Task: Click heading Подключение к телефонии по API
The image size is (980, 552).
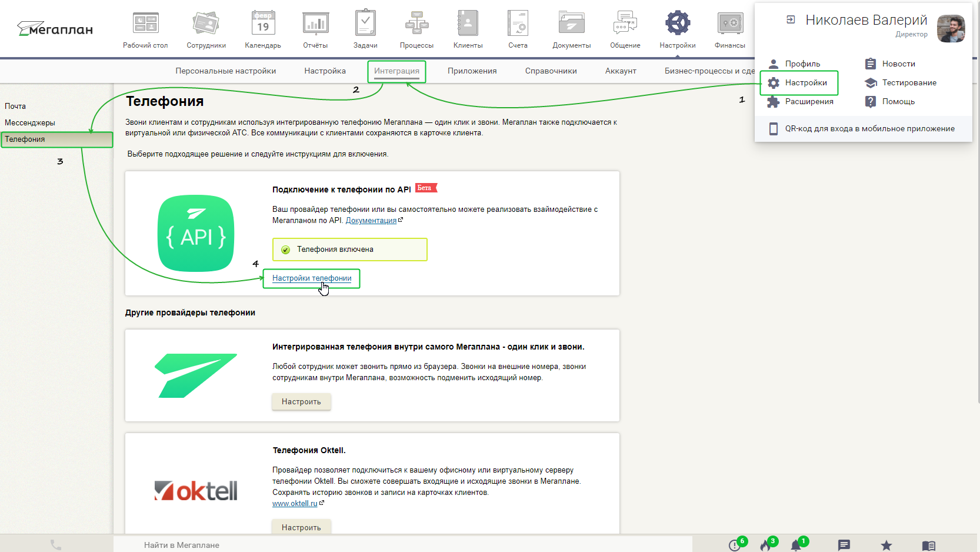Action: pyautogui.click(x=342, y=189)
